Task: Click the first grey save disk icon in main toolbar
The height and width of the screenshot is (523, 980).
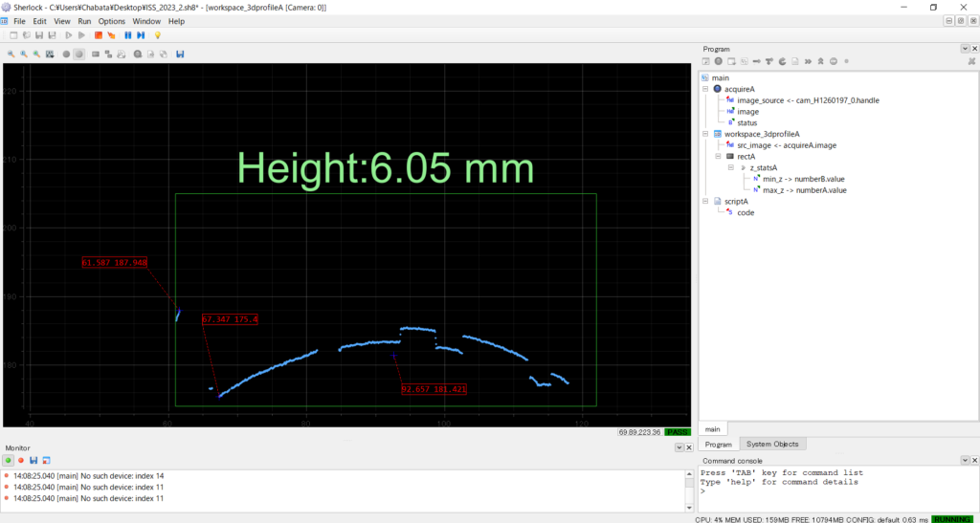Action: tap(38, 35)
